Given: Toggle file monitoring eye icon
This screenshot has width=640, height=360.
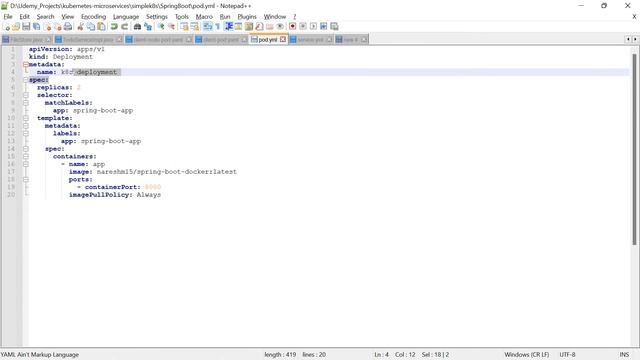Looking at the screenshot, I should (x=280, y=27).
